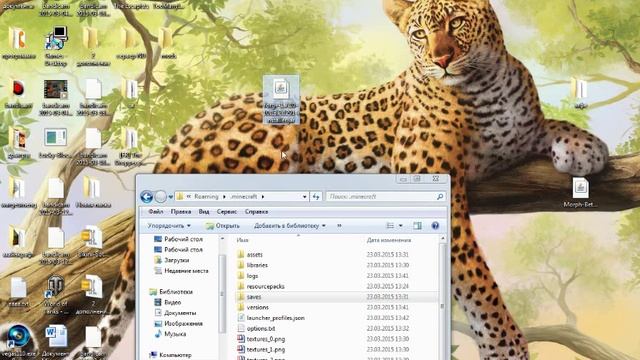Open the Вид menu
The width and height of the screenshot is (640, 360).
pyautogui.click(x=204, y=212)
